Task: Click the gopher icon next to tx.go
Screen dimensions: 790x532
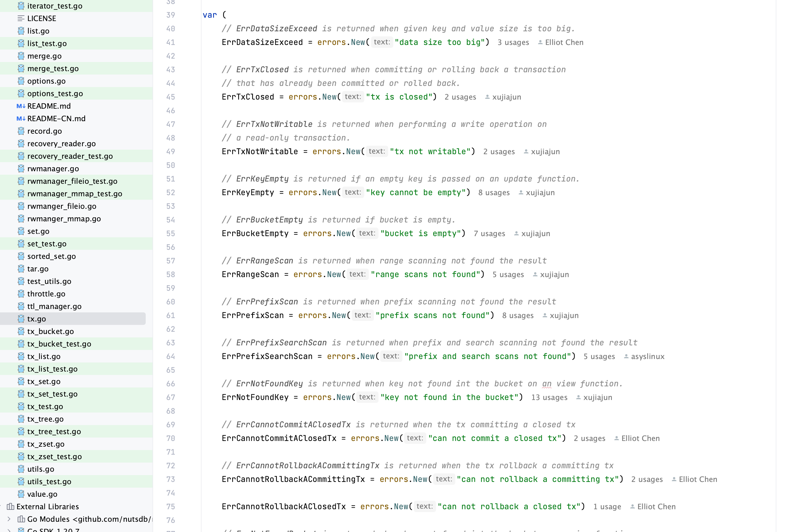Action: [21, 319]
